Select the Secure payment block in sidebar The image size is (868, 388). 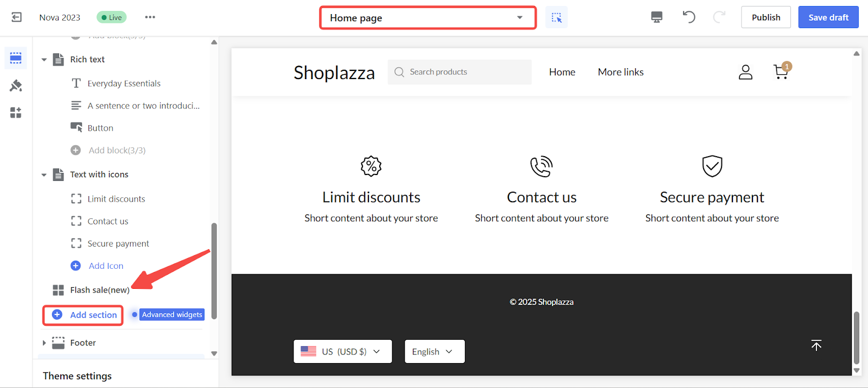click(x=118, y=243)
